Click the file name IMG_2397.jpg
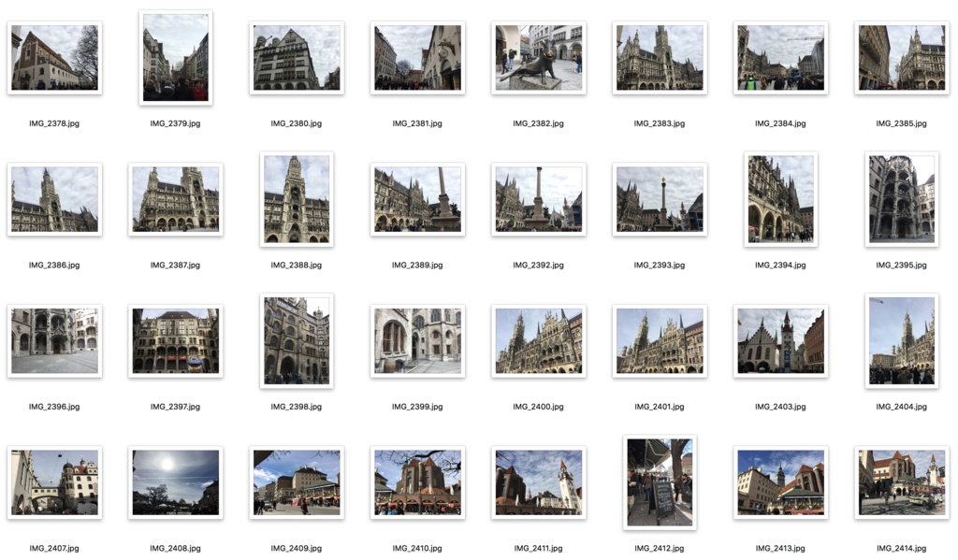958x560 pixels. click(175, 407)
